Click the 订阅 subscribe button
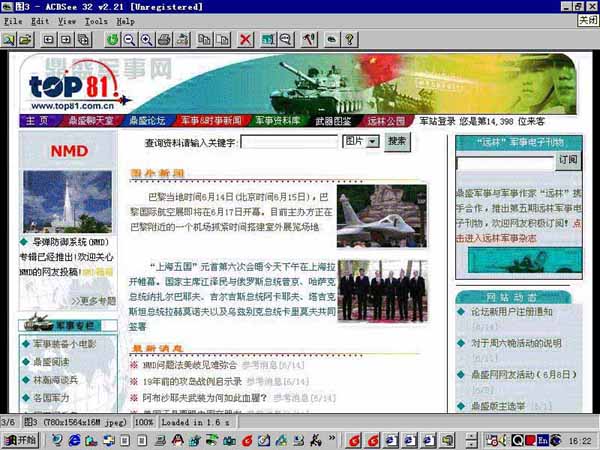600x450 pixels. tap(568, 159)
